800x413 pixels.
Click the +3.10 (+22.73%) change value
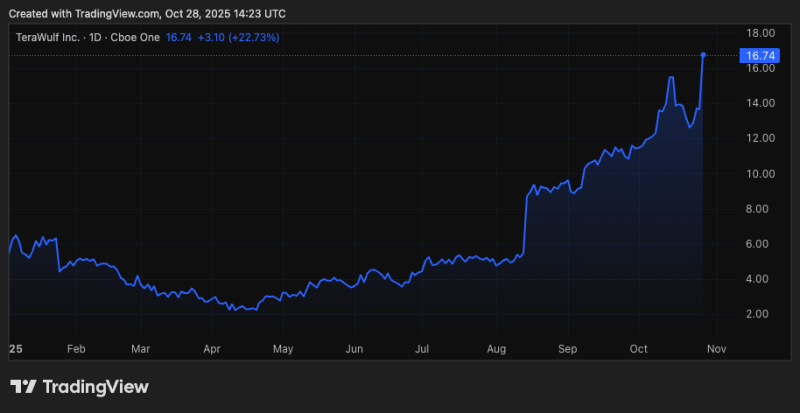pyautogui.click(x=238, y=37)
